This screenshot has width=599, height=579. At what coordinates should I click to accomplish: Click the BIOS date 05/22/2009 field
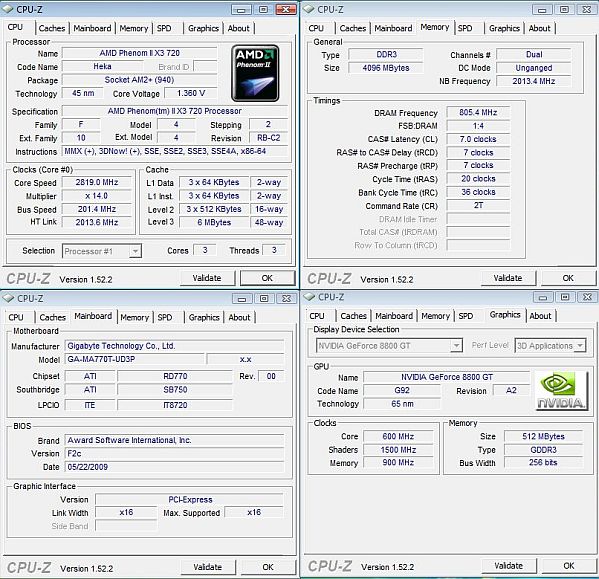(x=174, y=467)
